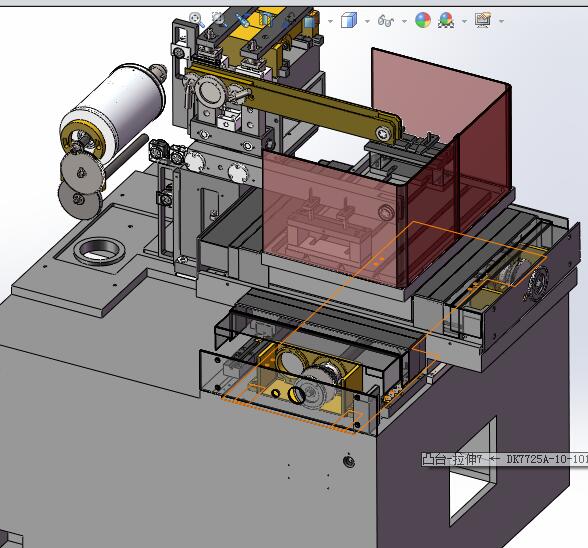Image resolution: width=588 pixels, height=548 pixels.
Task: Toggle the Section View tool
Action: pyautogui.click(x=266, y=20)
